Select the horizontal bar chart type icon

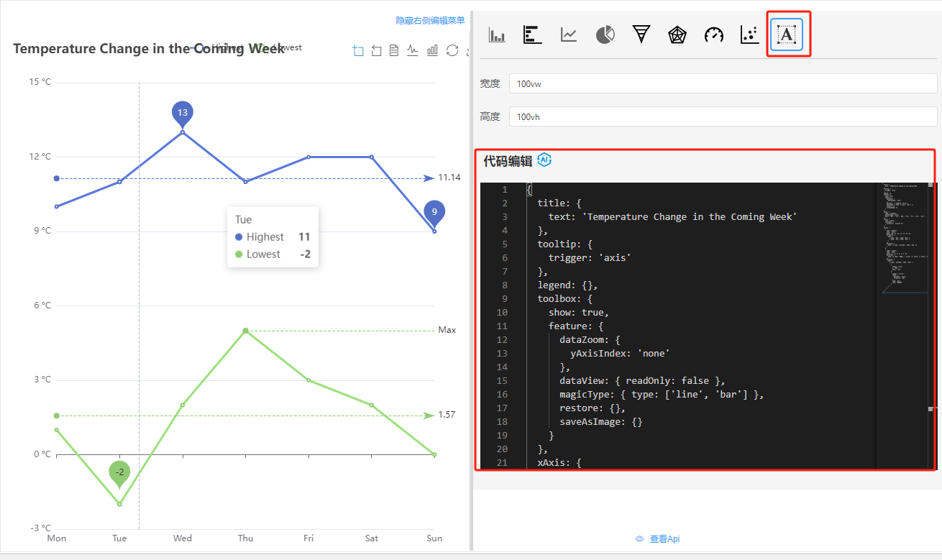coord(532,35)
